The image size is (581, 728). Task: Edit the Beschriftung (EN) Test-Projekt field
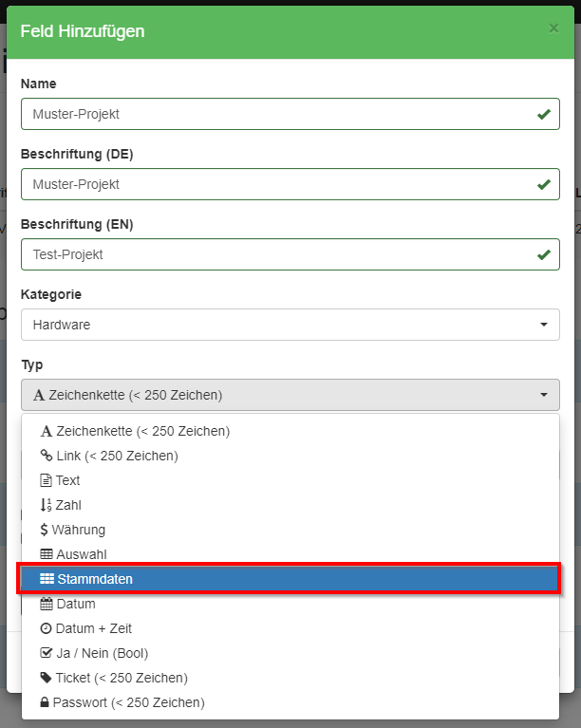[x=275, y=254]
